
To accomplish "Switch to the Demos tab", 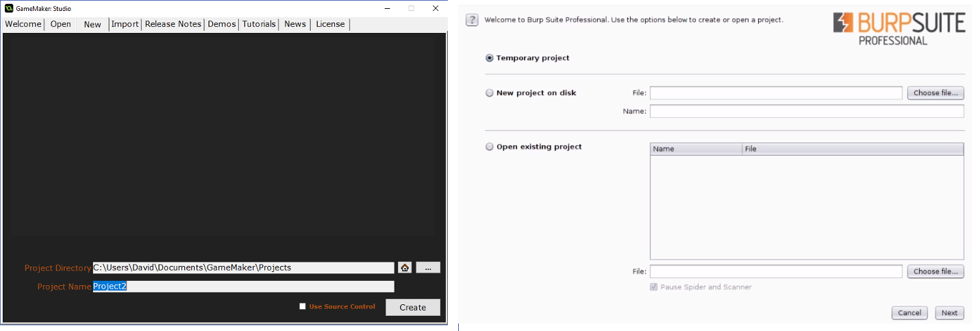I will tap(222, 24).
